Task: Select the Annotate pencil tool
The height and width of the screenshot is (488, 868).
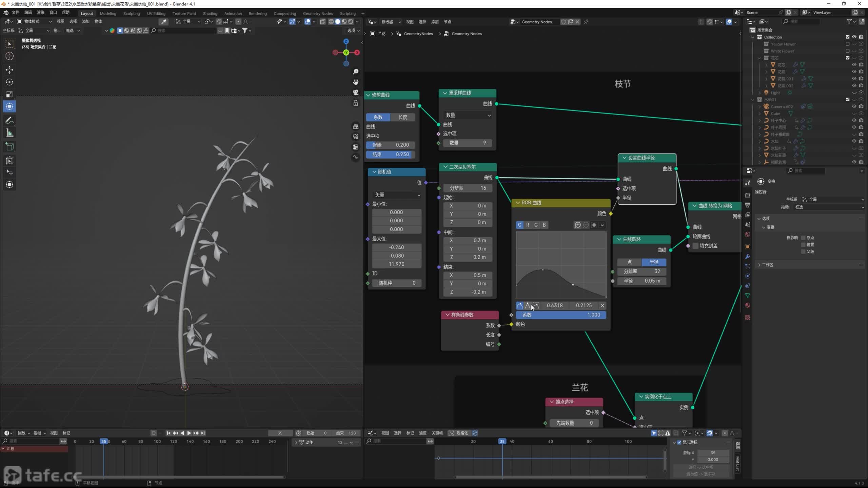Action: [x=9, y=120]
